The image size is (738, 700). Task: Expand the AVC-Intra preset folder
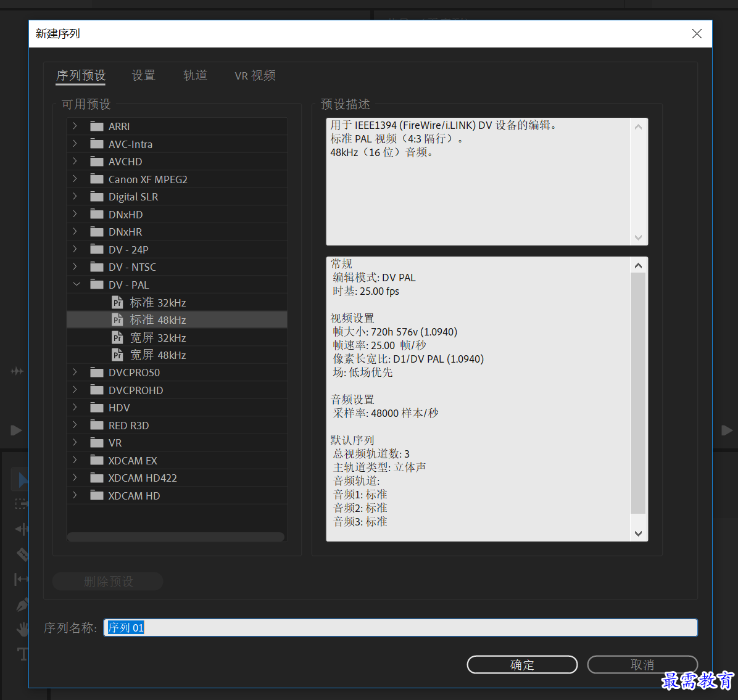(75, 144)
